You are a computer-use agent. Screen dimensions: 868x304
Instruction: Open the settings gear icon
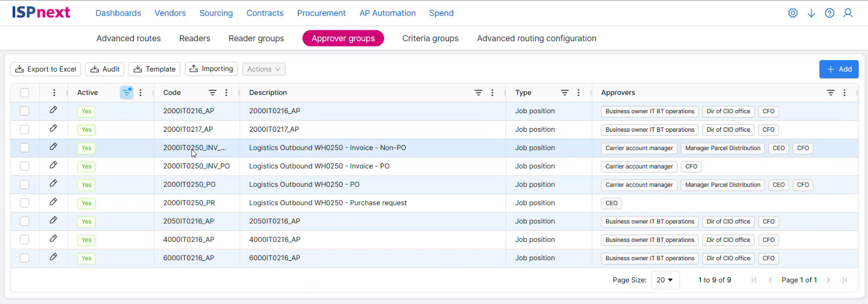click(x=793, y=13)
